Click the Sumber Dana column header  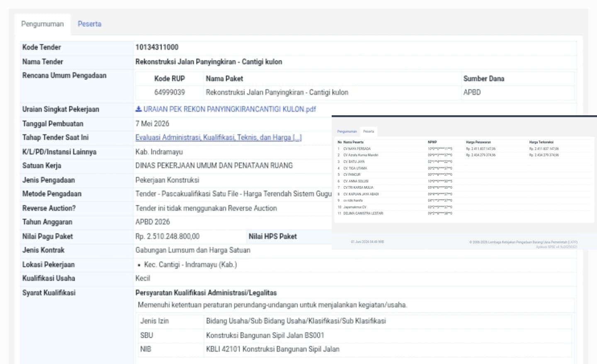point(484,78)
